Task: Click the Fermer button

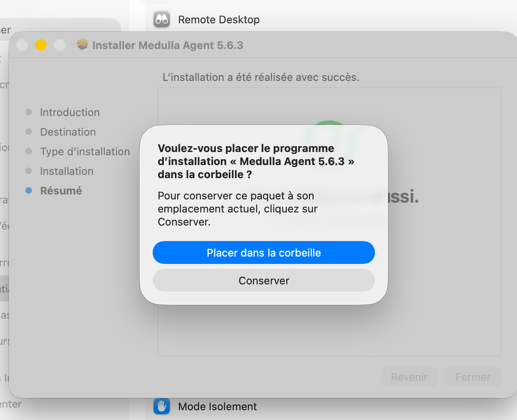Action: click(x=472, y=377)
